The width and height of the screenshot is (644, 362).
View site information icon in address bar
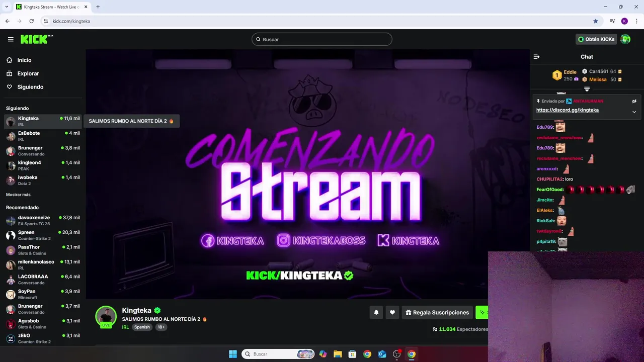46,21
